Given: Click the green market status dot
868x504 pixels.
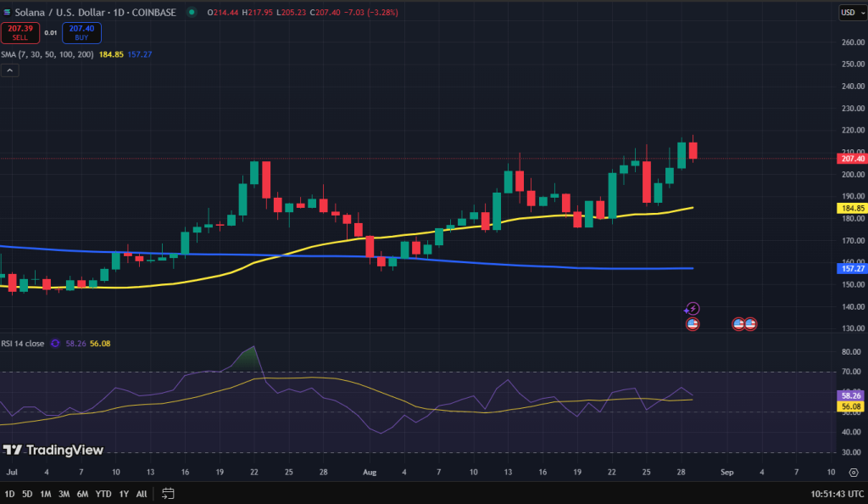Looking at the screenshot, I should 192,12.
